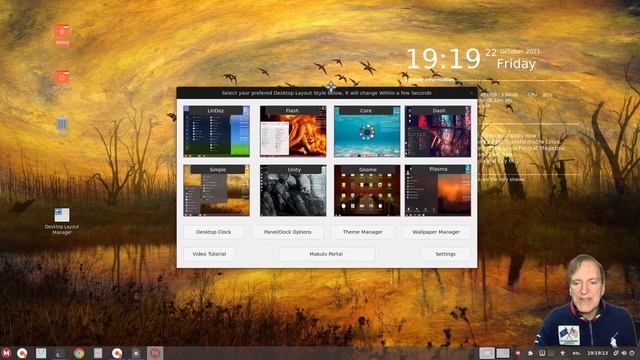
Task: Click the power icon at tray end
Action: tap(632, 353)
